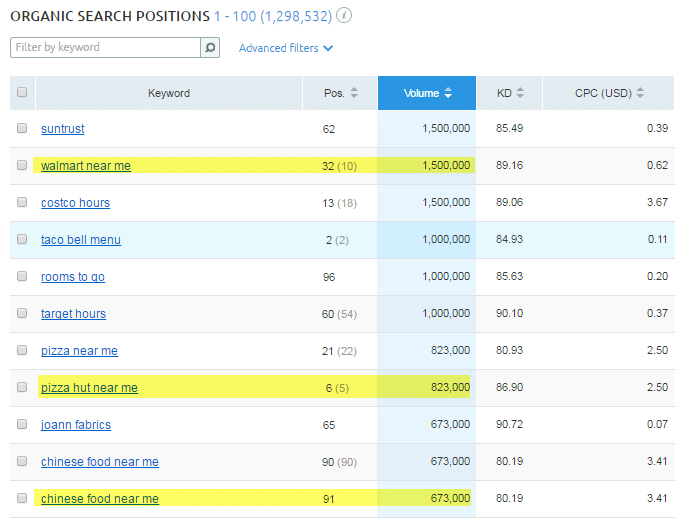The height and width of the screenshot is (518, 675).
Task: Check the suntrust row checkbox
Action: pyautogui.click(x=22, y=128)
